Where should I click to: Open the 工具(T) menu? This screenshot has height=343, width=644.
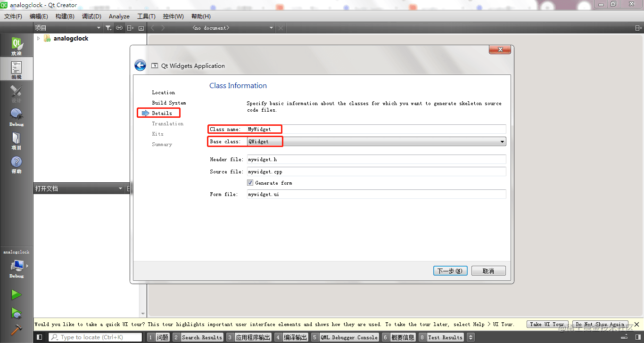146,16
